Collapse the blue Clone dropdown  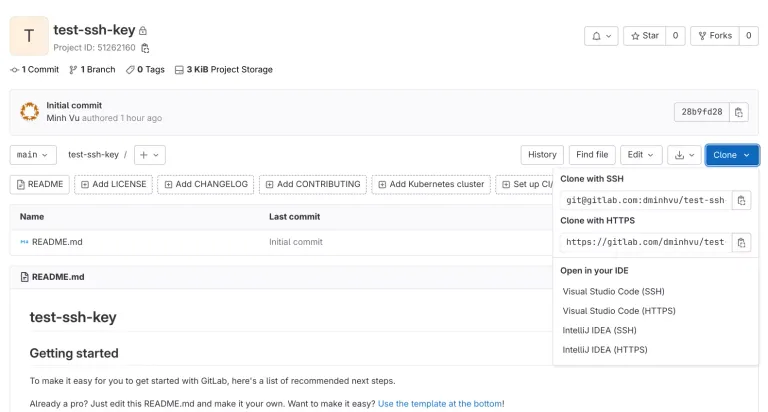[x=732, y=155]
